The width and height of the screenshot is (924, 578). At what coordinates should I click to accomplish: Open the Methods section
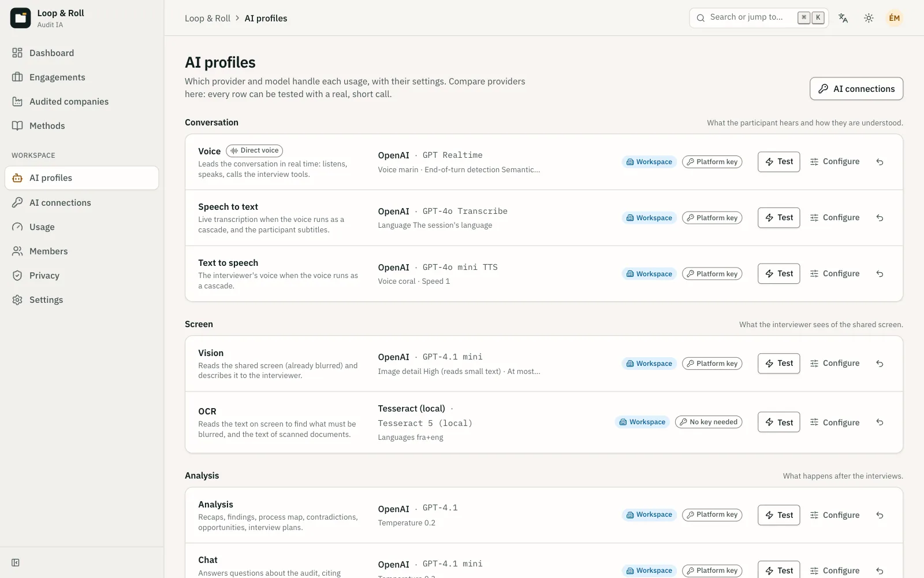click(82, 126)
